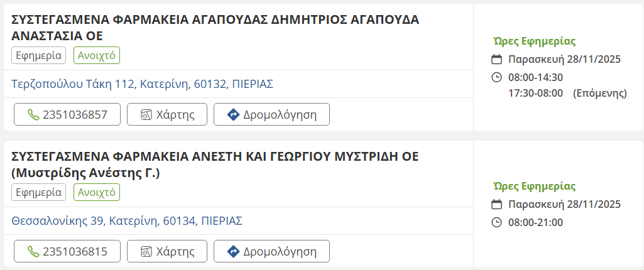The width and height of the screenshot is (644, 270).
Task: Click Εφημερία tag on Agapoudas pharmacy card
Action: coord(39,55)
